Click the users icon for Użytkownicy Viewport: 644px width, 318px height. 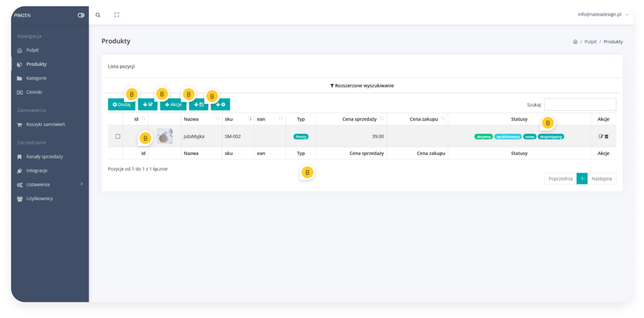20,199
